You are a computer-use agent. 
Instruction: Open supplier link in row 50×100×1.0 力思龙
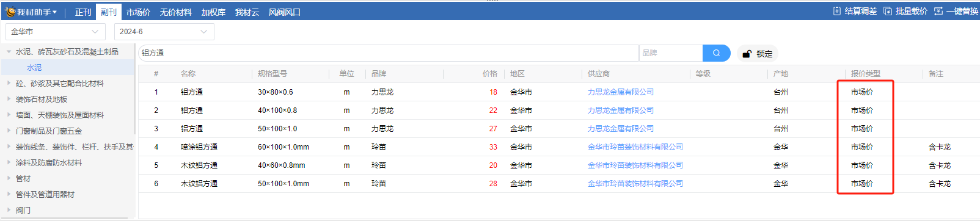620,129
